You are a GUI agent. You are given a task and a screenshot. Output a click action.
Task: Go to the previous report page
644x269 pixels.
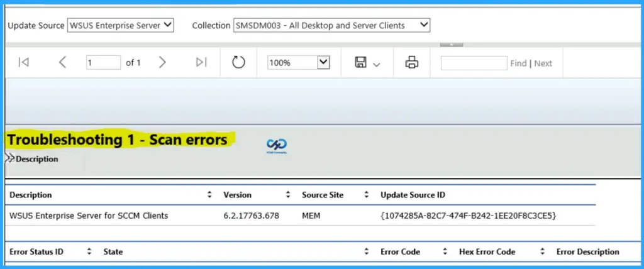pos(62,62)
